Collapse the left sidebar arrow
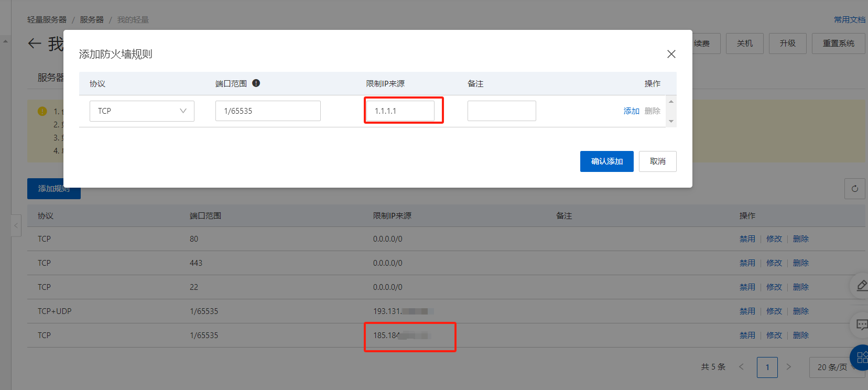Screen dimensions: 868x390 click(x=16, y=226)
